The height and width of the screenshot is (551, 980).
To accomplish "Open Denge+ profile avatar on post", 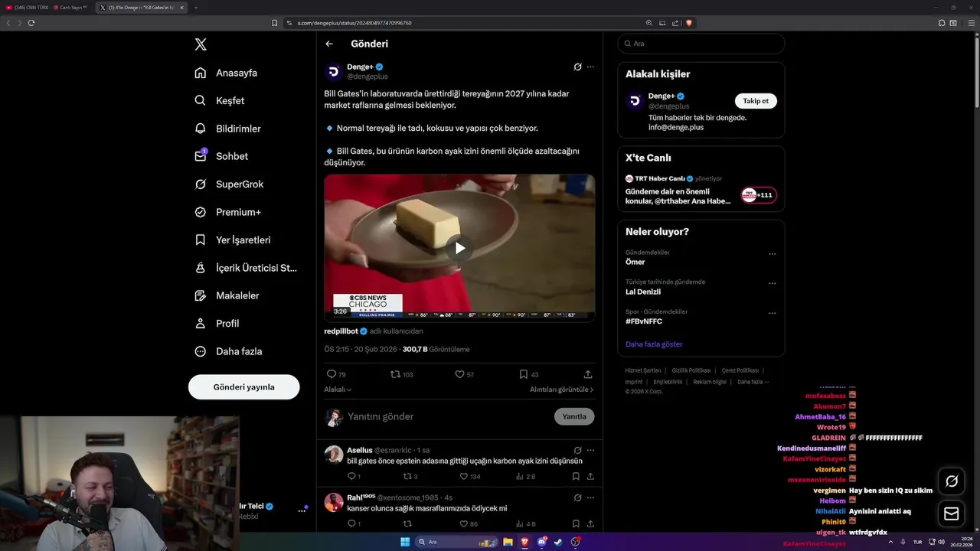I will tap(334, 72).
